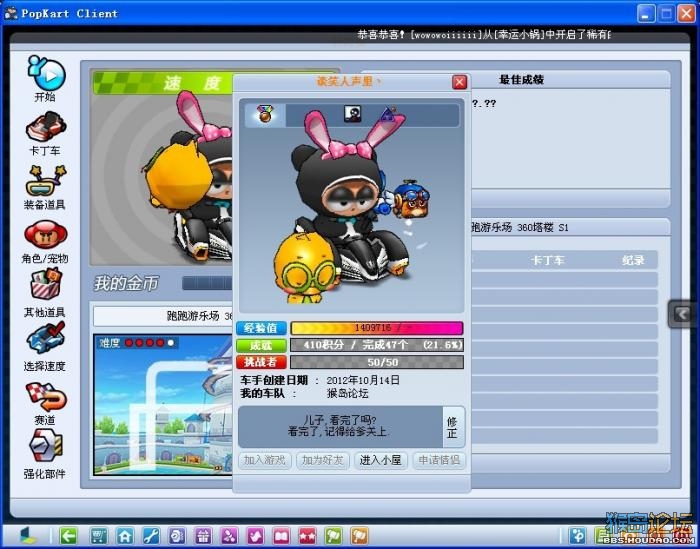Click the blue bubble icon near bottom right
Screen dimensions: 700x549
coord(577,535)
